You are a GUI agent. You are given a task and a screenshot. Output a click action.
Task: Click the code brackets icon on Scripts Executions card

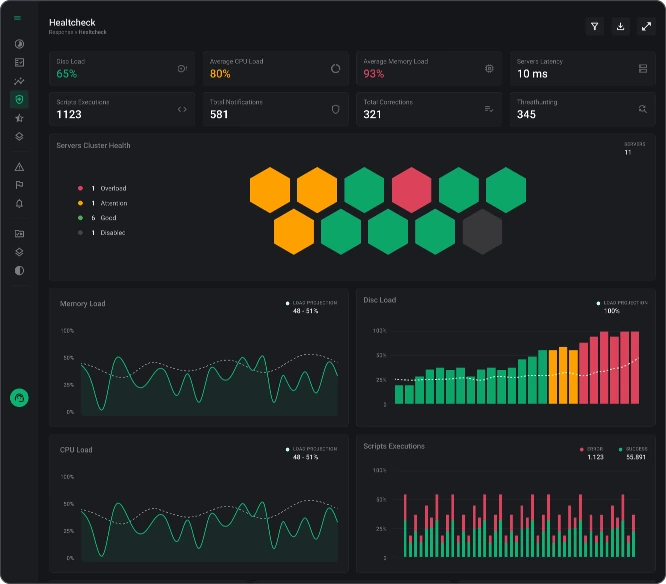click(x=182, y=109)
